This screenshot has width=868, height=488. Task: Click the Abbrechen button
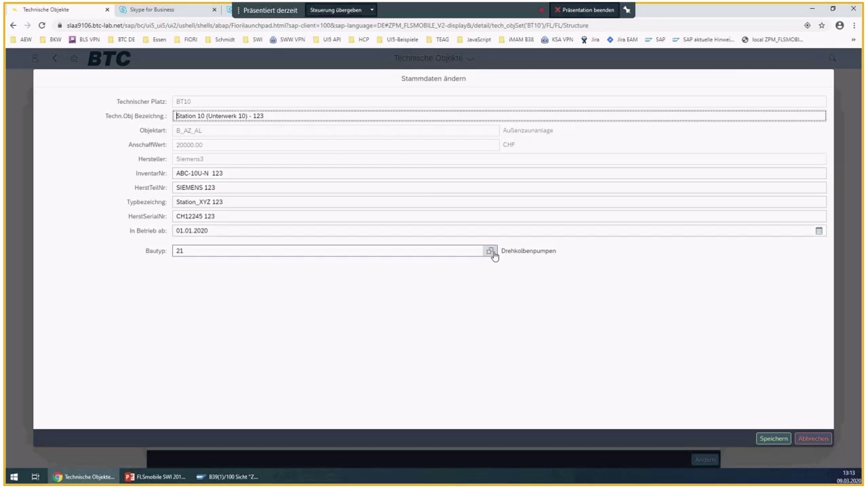(813, 438)
